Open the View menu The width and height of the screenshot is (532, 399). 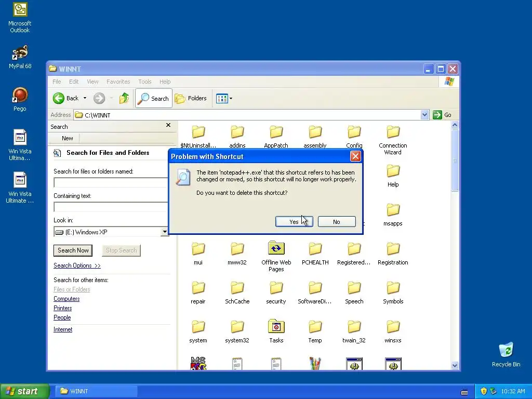coord(92,82)
